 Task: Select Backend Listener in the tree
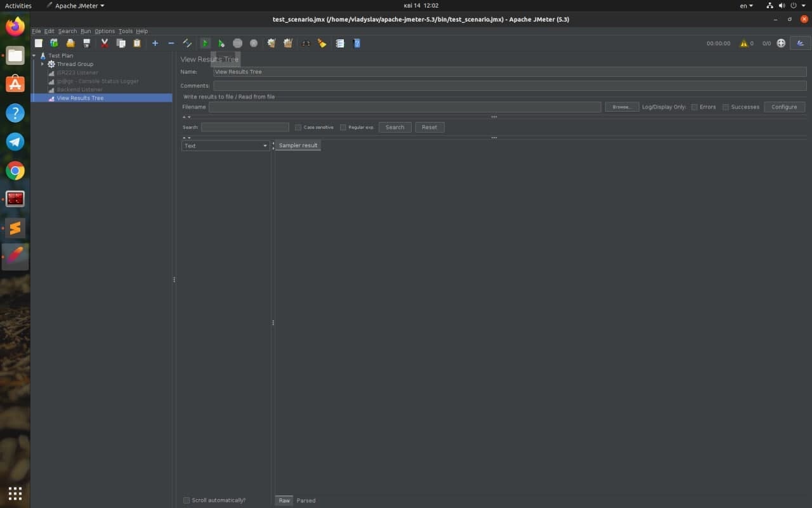click(79, 90)
